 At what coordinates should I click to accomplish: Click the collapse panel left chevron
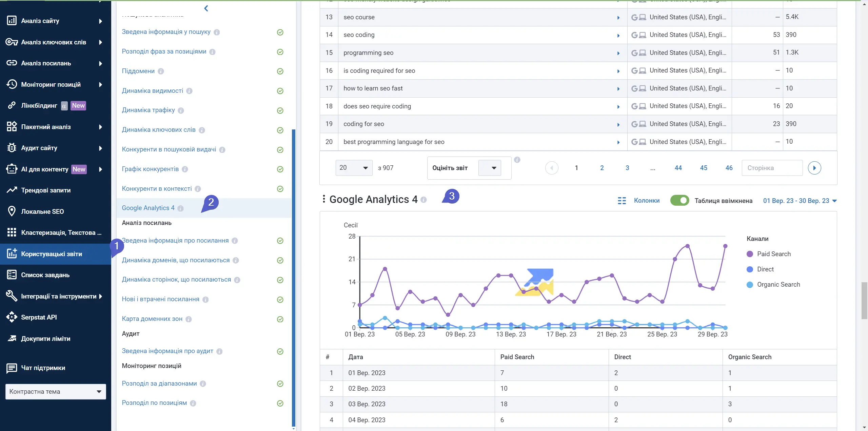coord(206,8)
